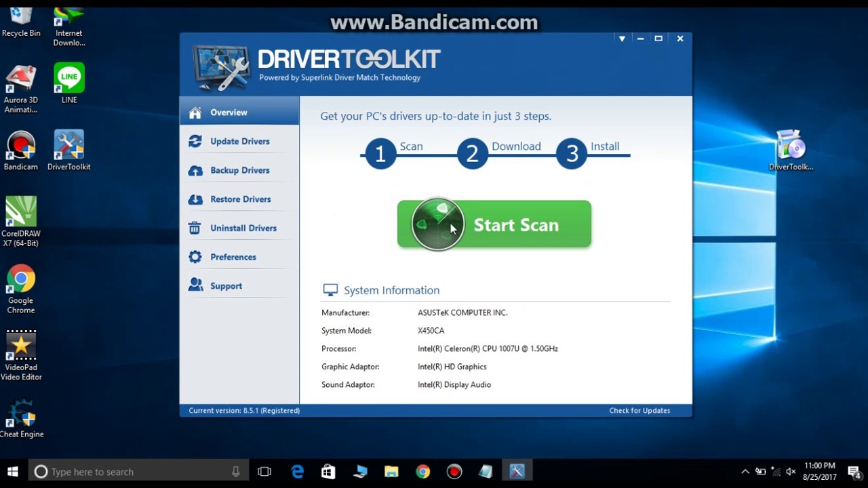Select the Cheat Engine desktop icon

pos(21,418)
